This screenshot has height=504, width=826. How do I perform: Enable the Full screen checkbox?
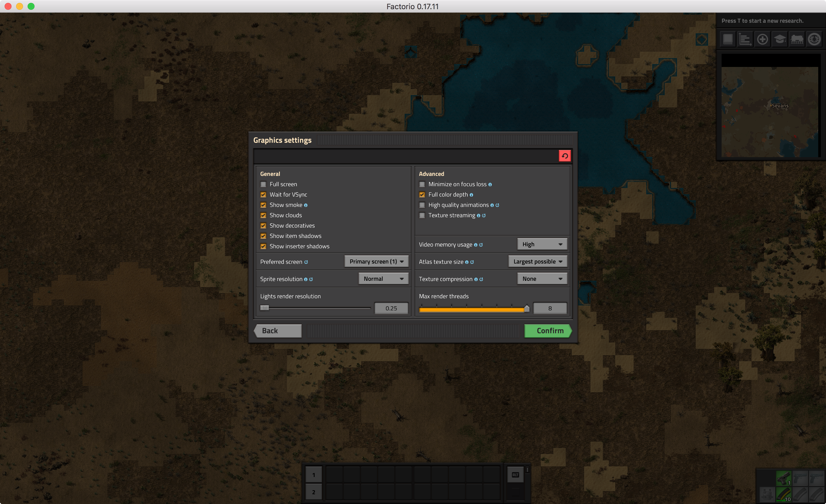click(263, 184)
